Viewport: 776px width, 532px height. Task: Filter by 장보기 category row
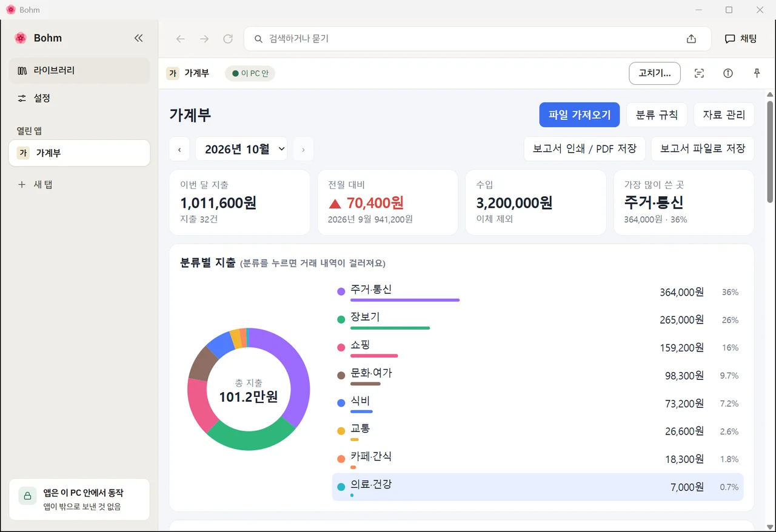click(538, 320)
